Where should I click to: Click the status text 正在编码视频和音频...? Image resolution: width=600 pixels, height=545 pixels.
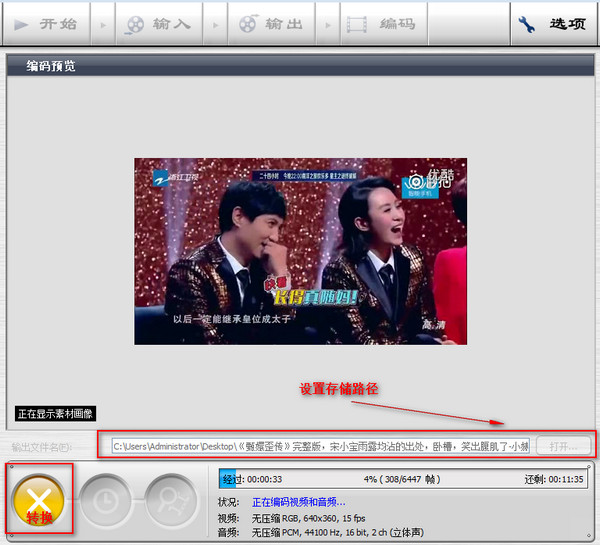298,502
